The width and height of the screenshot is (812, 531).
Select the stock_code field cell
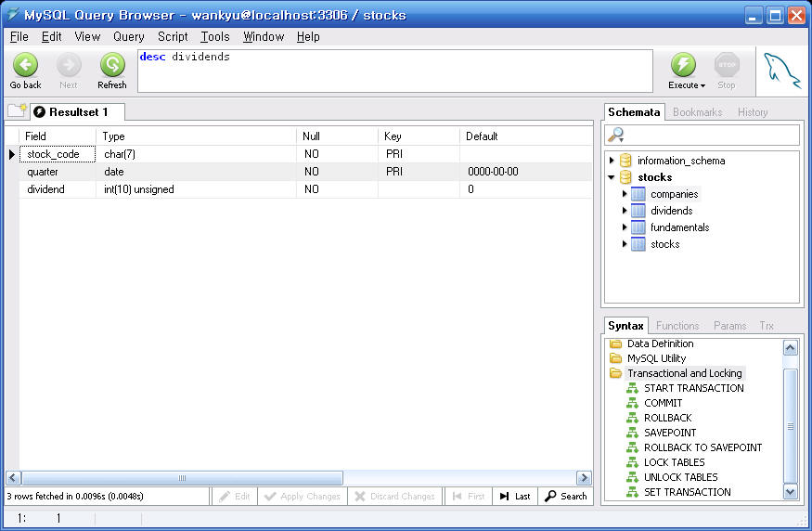point(58,154)
